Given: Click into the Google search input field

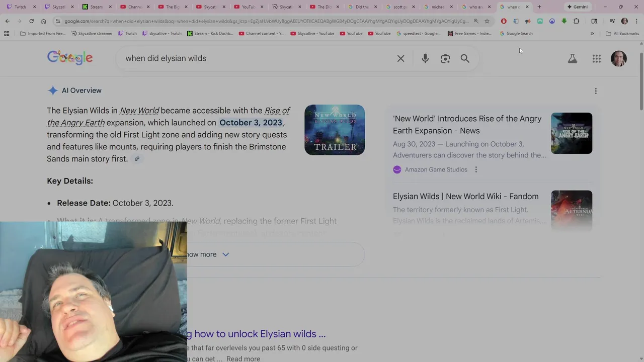Looking at the screenshot, I should pos(257,58).
